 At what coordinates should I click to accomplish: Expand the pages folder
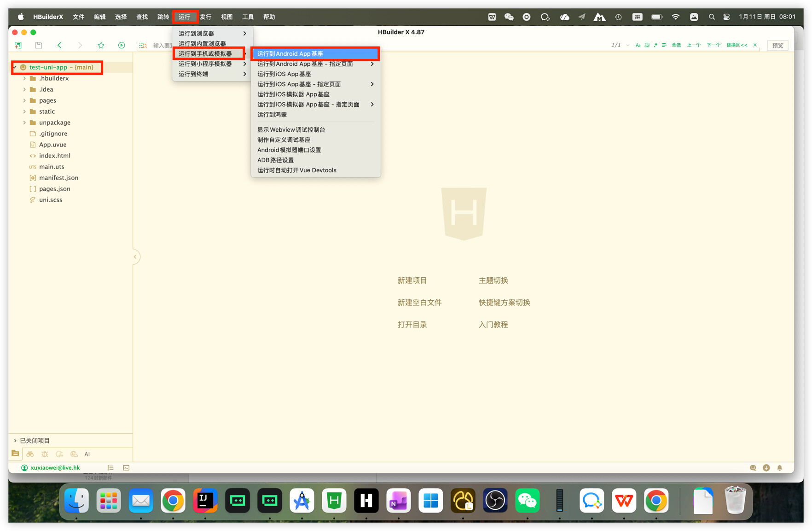point(24,100)
